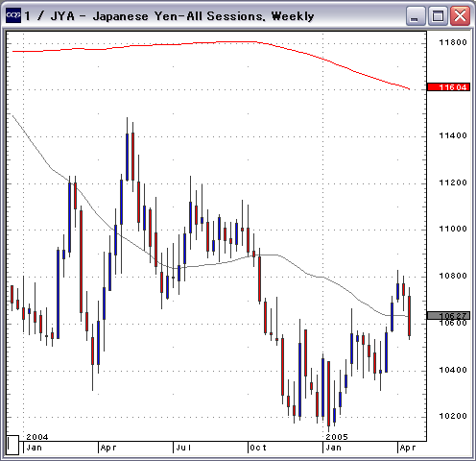Image resolution: width=476 pixels, height=461 pixels.
Task: Click the chart title 'JYA - Japanese Yen-All Sessions, Weekly'
Action: 182,16
